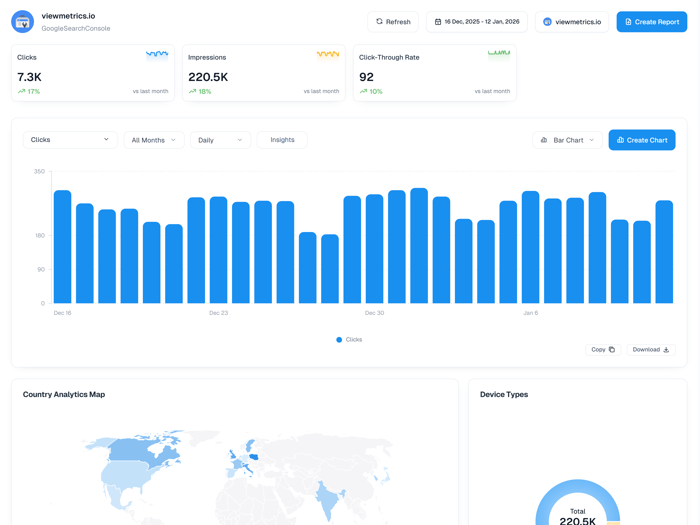The image size is (700, 525).
Task: Expand the Clicks metric dropdown
Action: [x=70, y=140]
